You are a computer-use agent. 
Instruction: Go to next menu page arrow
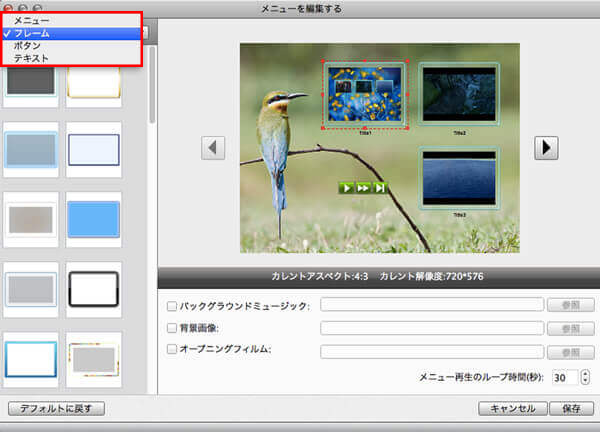click(x=546, y=148)
